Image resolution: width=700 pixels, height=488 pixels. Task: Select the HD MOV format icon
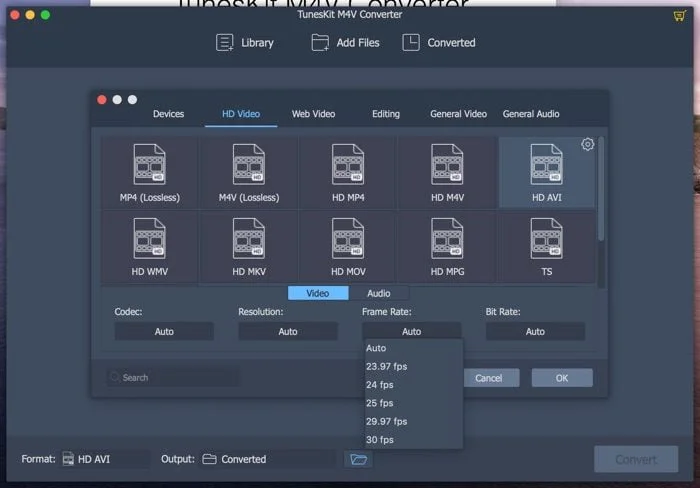(x=348, y=238)
